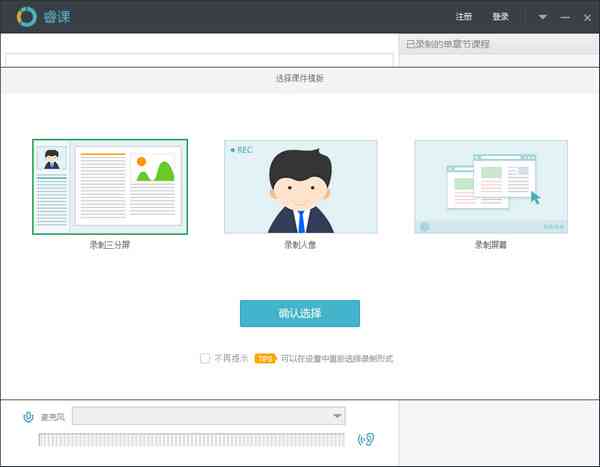Click the 录制屏幕 label text
600x467 pixels.
click(x=491, y=245)
